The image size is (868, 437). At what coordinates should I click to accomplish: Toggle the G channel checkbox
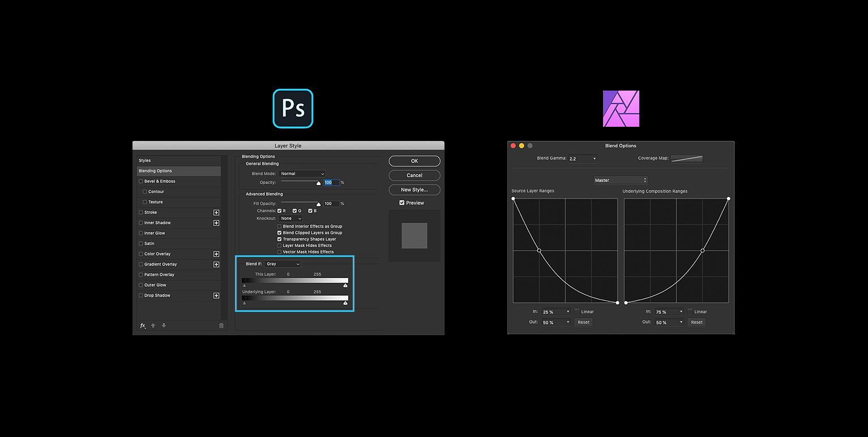coord(295,211)
